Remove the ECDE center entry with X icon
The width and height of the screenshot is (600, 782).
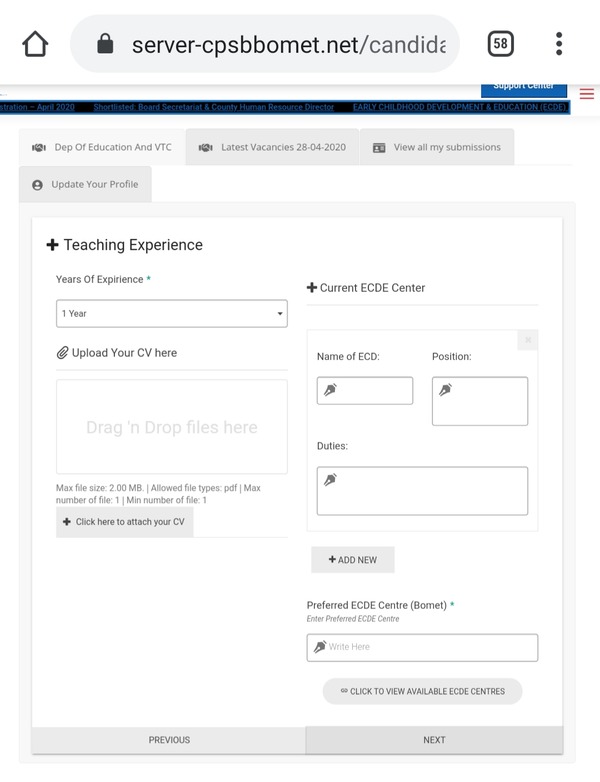tap(528, 340)
